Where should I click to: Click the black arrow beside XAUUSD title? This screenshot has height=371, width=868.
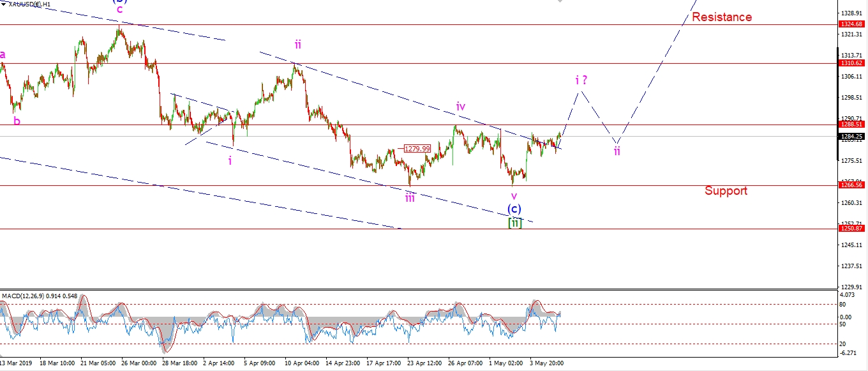(x=3, y=4)
